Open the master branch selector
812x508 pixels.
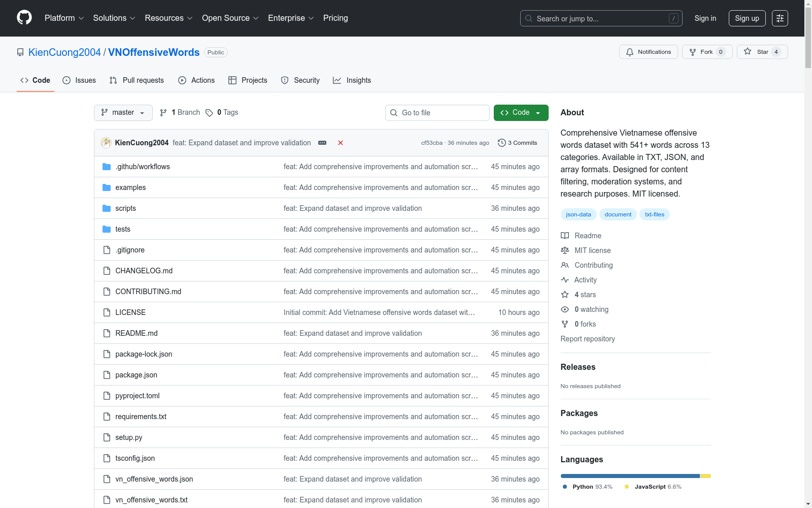[123, 113]
